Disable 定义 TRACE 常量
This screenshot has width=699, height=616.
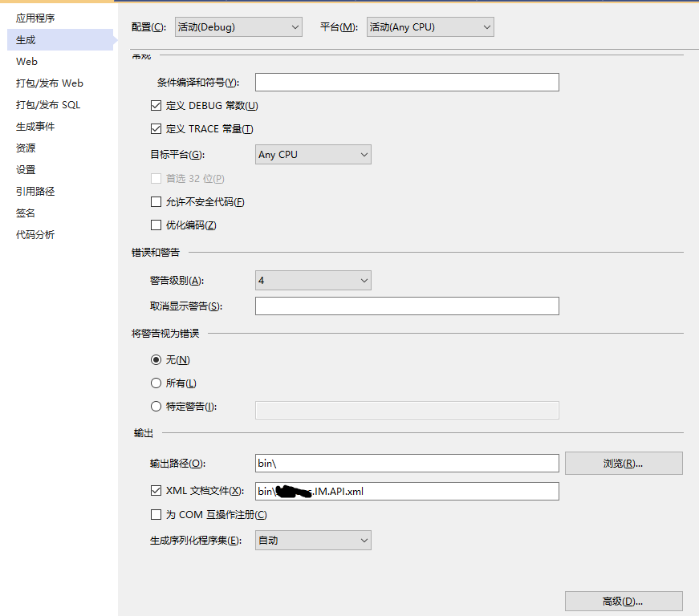click(156, 128)
